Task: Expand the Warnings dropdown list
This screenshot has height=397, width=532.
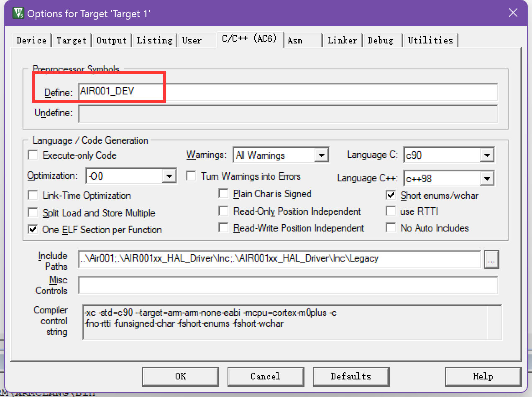Action: 321,155
